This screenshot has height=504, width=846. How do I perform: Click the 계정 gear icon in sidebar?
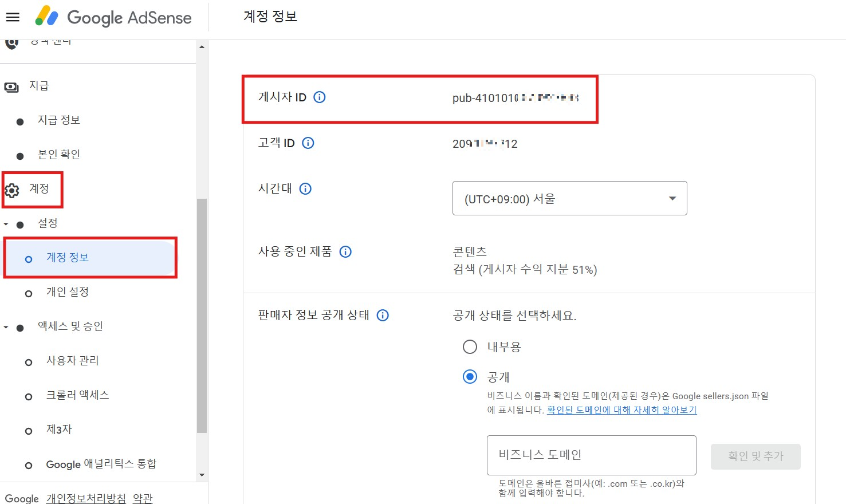click(x=11, y=190)
